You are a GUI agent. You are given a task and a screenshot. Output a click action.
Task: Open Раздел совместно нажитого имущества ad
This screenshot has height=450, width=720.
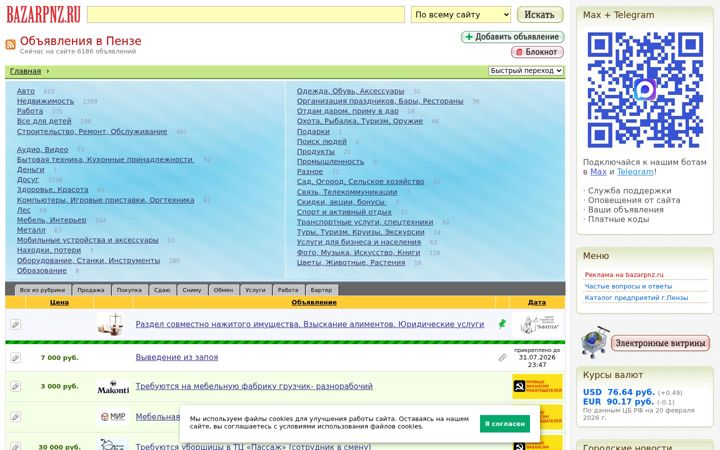pyautogui.click(x=309, y=324)
